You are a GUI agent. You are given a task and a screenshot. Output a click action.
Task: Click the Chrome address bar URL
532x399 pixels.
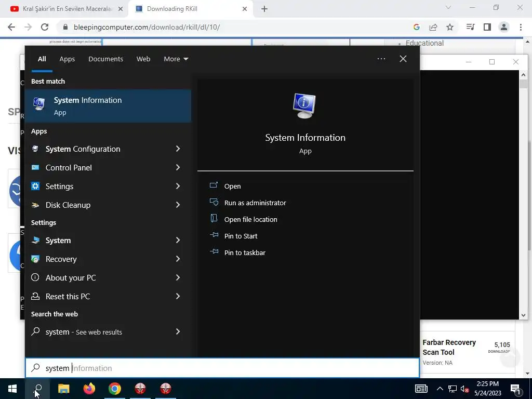point(147,27)
